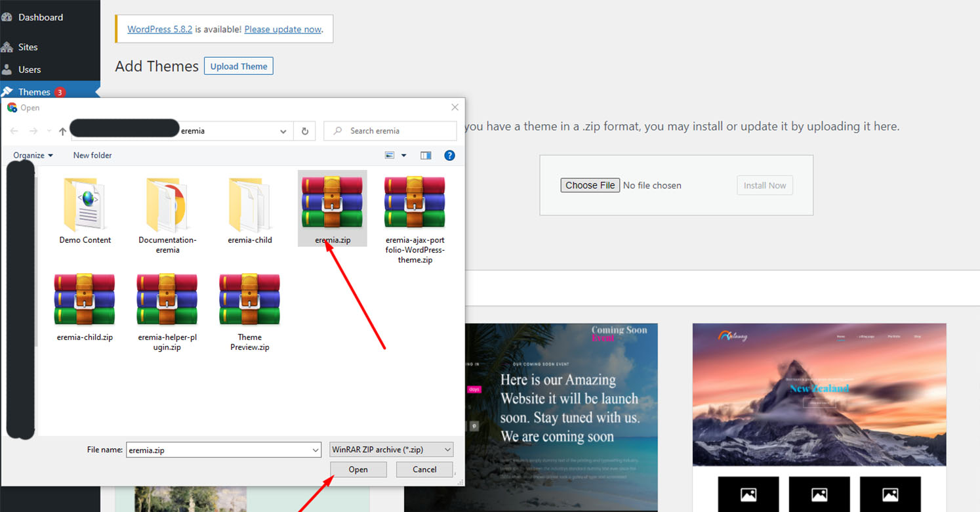Follow the Please update now link
The width and height of the screenshot is (980, 512).
(x=283, y=29)
